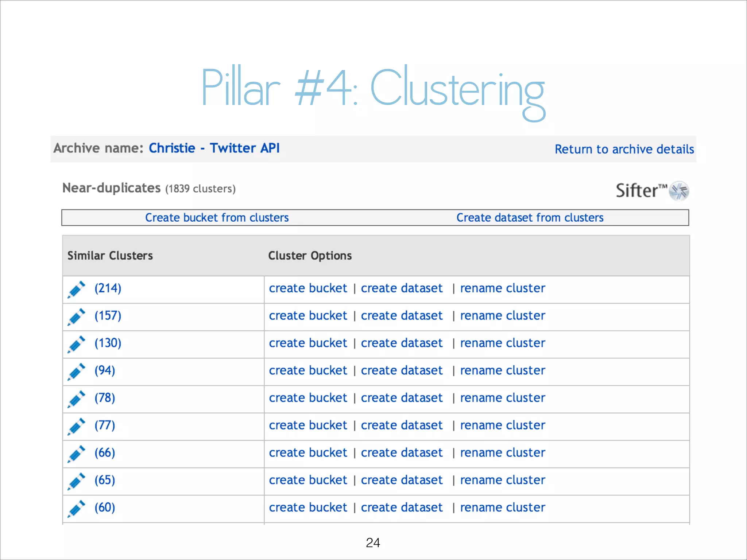Open the Christie - Twitter API archive link
Viewport: 747px width, 560px height.
tap(214, 148)
